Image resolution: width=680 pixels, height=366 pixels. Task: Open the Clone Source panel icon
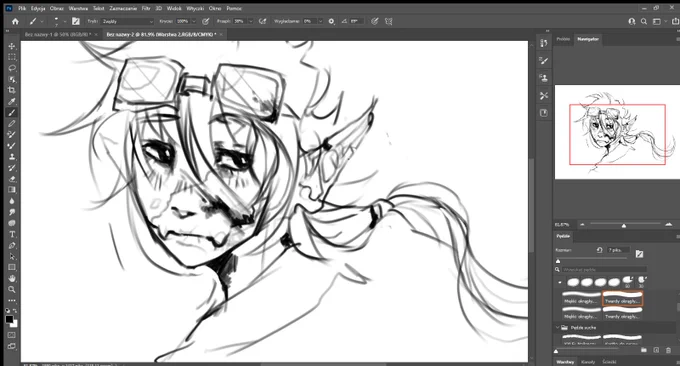click(x=544, y=78)
